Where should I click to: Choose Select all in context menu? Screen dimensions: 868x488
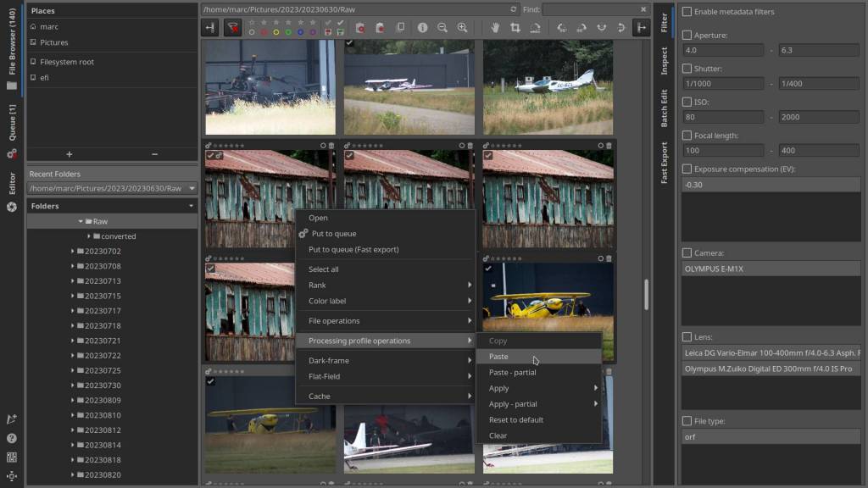(x=386, y=269)
